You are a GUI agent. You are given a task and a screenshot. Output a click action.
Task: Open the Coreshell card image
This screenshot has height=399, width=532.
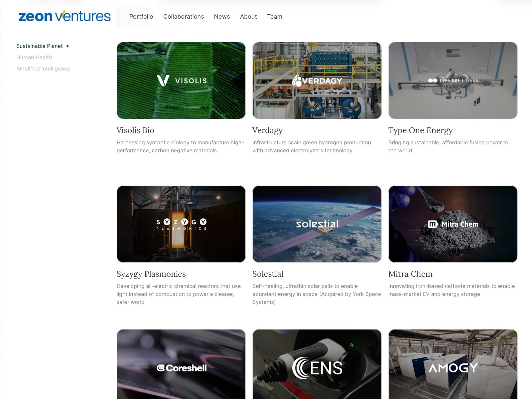click(181, 364)
